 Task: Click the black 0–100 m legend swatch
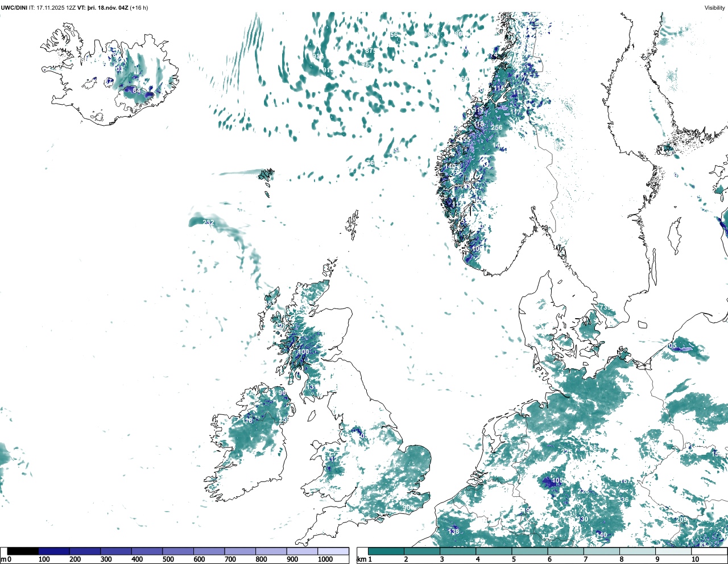pyautogui.click(x=23, y=551)
